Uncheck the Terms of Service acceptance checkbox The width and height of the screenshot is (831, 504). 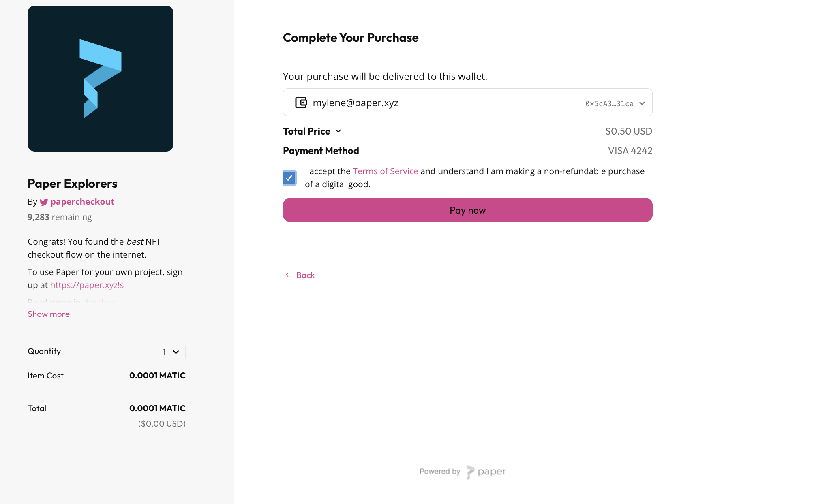[x=289, y=178]
